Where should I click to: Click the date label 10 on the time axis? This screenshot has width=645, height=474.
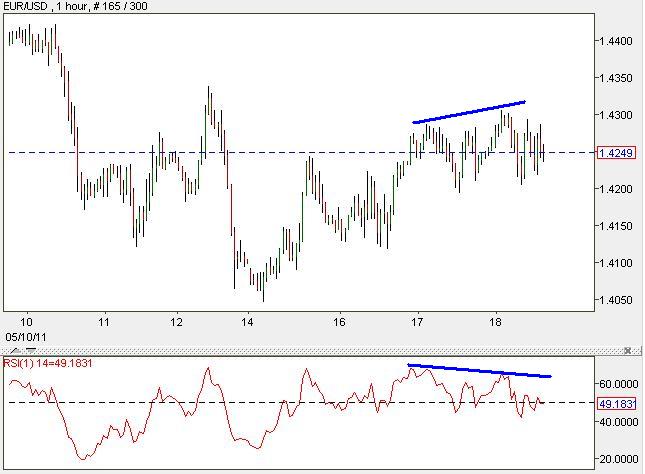coord(26,322)
